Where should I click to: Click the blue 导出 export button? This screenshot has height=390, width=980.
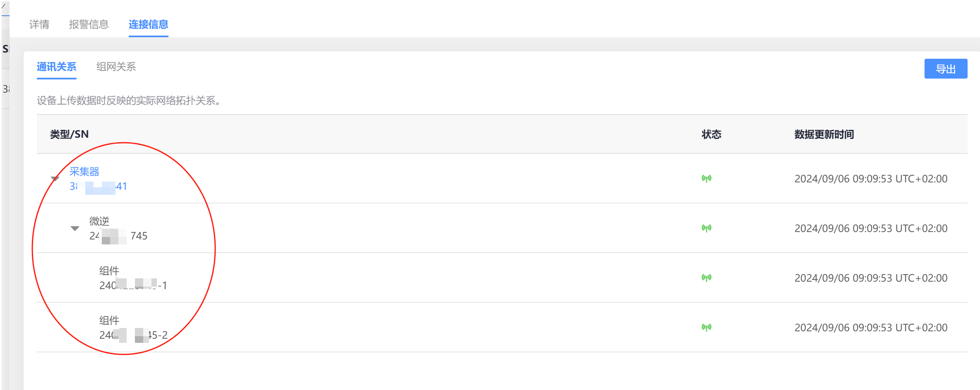[x=946, y=69]
